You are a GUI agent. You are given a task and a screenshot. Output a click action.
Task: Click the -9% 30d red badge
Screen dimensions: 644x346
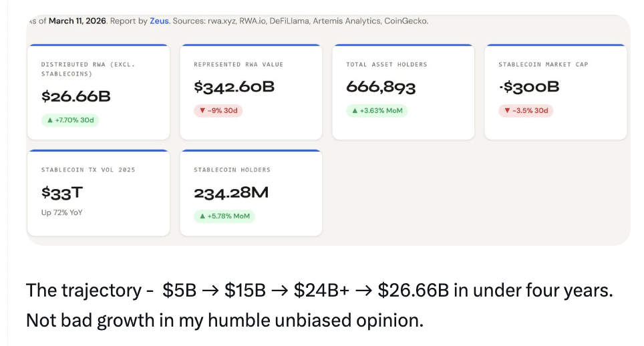[218, 110]
